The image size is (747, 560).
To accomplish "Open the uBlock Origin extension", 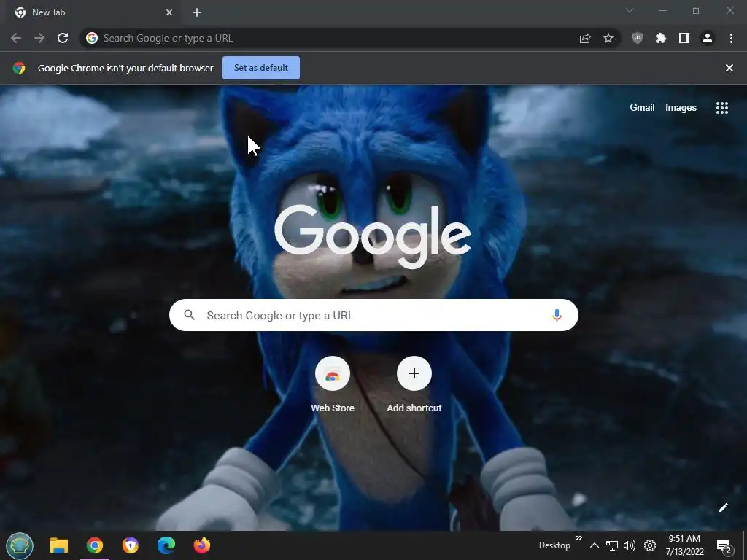I will pos(638,38).
